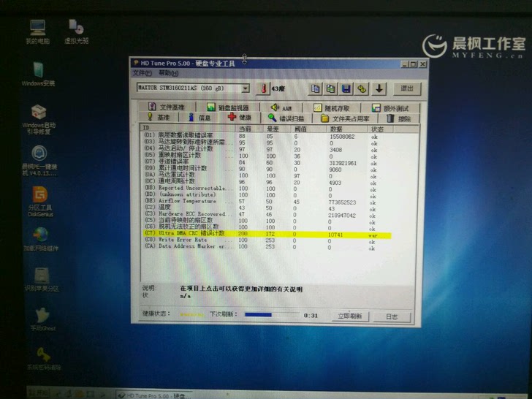532x399 pixels.
Task: Open the 分区工具 DiskGenius desktop icon
Action: point(40,202)
